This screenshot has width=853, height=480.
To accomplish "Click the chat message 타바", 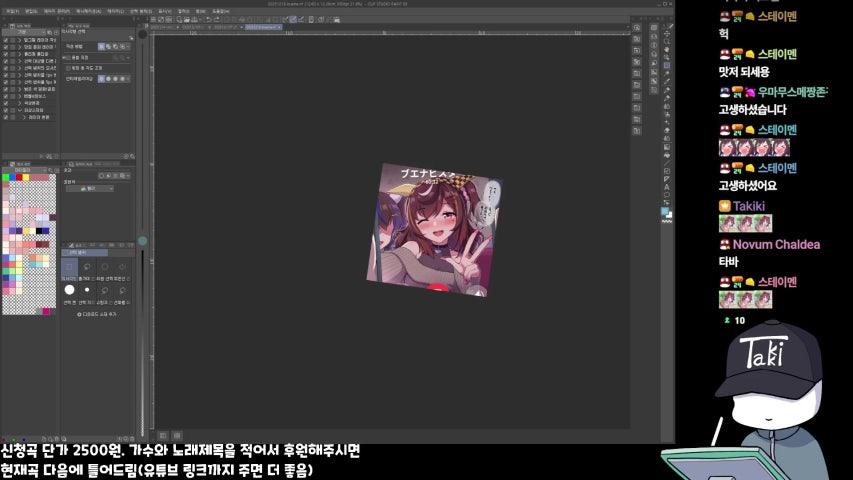I will [x=728, y=262].
